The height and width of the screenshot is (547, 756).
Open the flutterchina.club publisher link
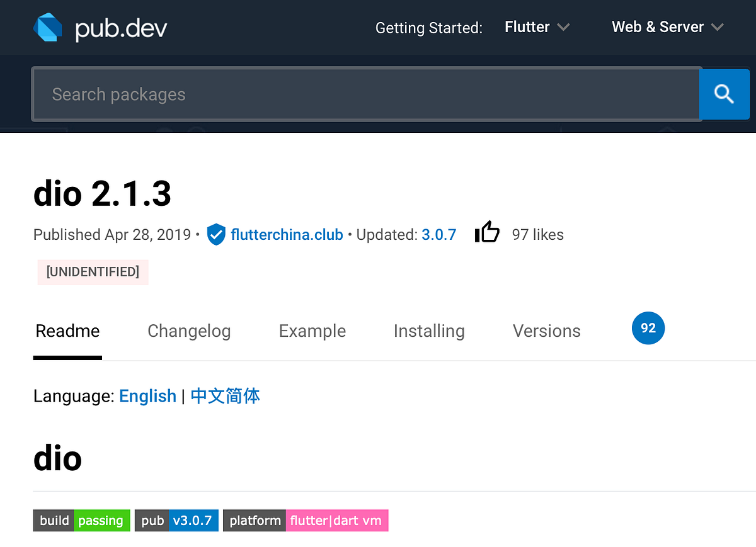(x=287, y=235)
